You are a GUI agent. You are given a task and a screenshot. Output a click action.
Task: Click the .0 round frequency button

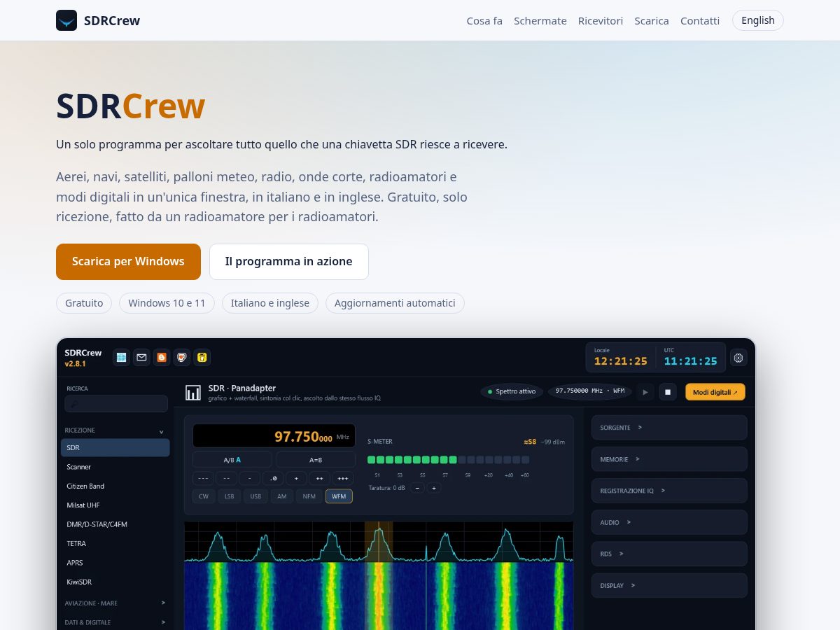click(x=273, y=479)
